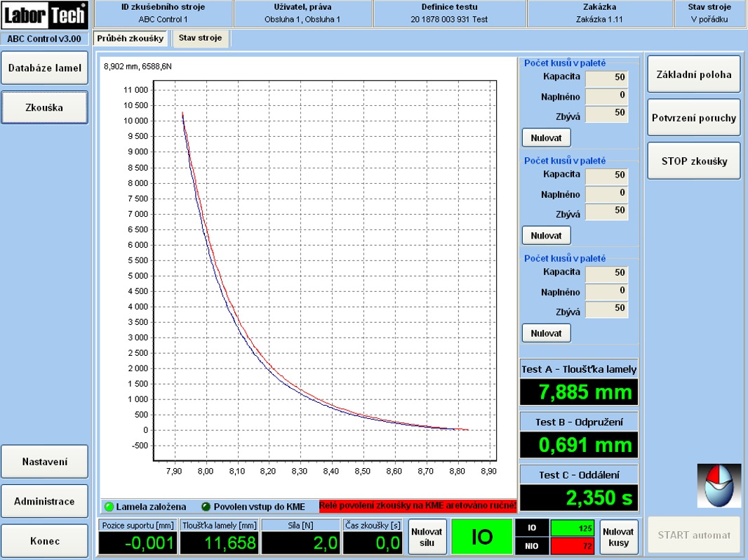
Task: Confirm fault with Potvrzení poruchy
Action: click(x=693, y=118)
